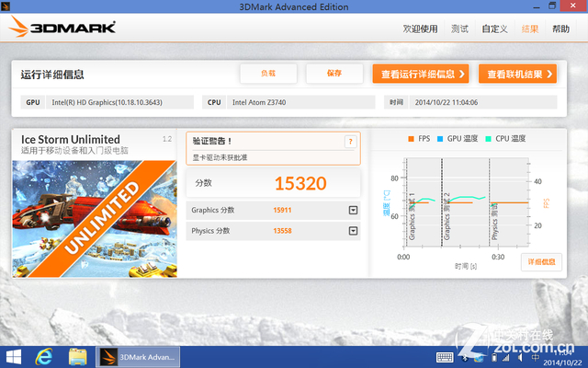Click the CPU field Intel Atom Z3740

tap(300, 102)
